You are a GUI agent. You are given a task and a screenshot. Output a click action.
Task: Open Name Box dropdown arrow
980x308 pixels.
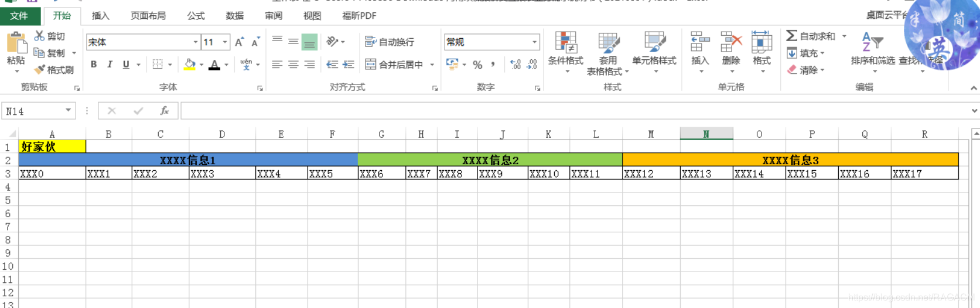[x=69, y=110]
